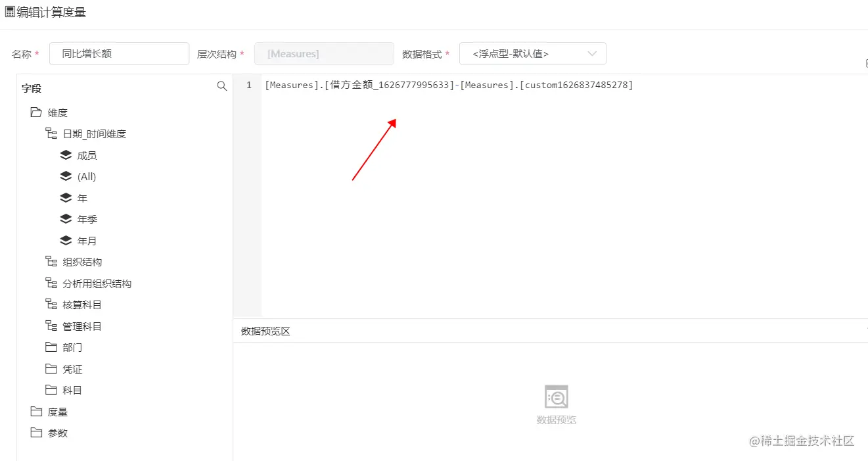Image resolution: width=868 pixels, height=461 pixels.
Task: Expand the 参数 folder
Action: pos(36,432)
